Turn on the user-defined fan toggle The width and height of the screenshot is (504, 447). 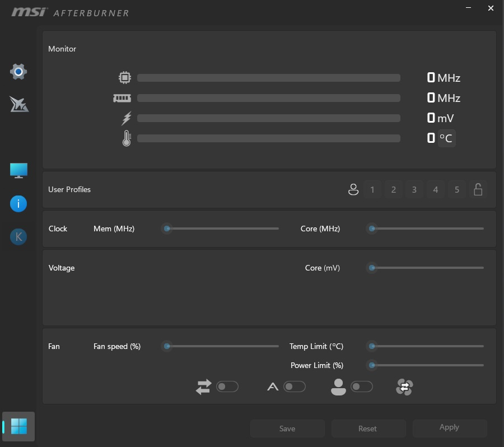pyautogui.click(x=361, y=387)
